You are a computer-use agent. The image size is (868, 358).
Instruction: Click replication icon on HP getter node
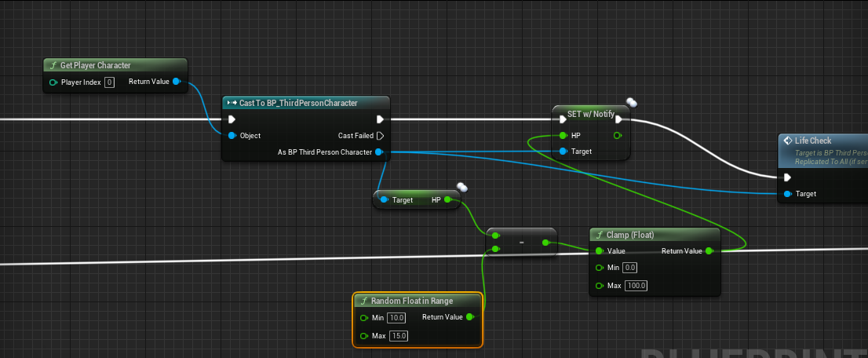462,188
